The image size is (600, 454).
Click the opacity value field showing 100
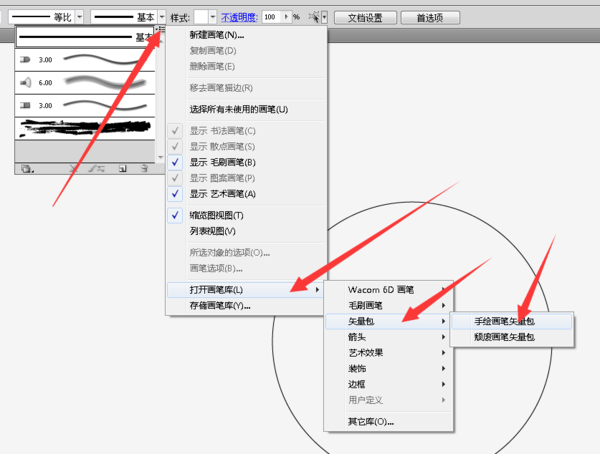click(272, 17)
